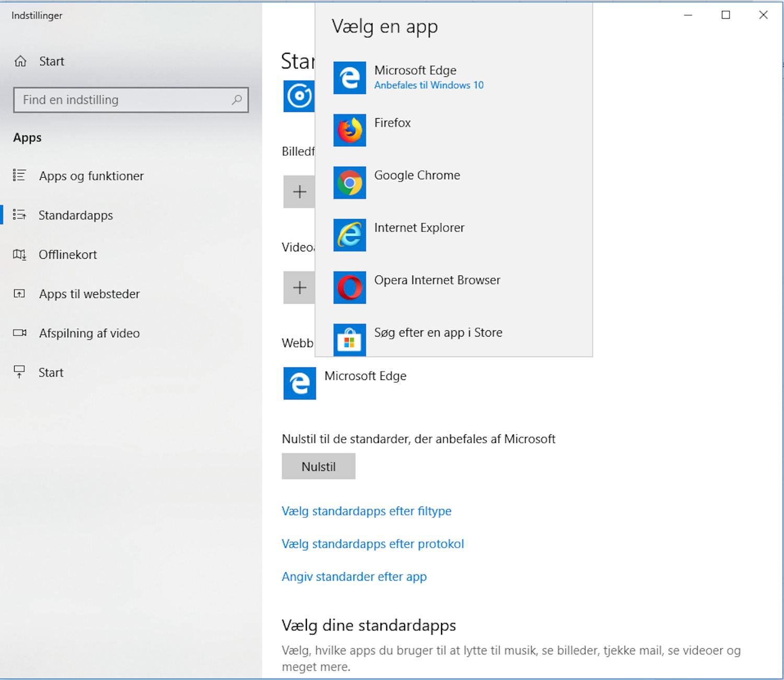This screenshot has width=784, height=680.
Task: Open Vælg standardapps efter protokol
Action: [373, 544]
